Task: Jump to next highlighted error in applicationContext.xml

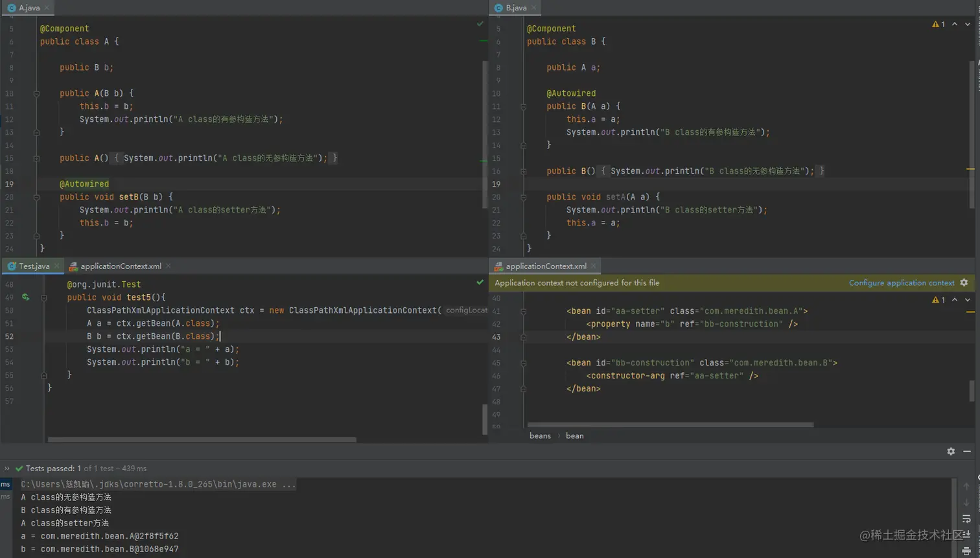Action: pyautogui.click(x=968, y=300)
